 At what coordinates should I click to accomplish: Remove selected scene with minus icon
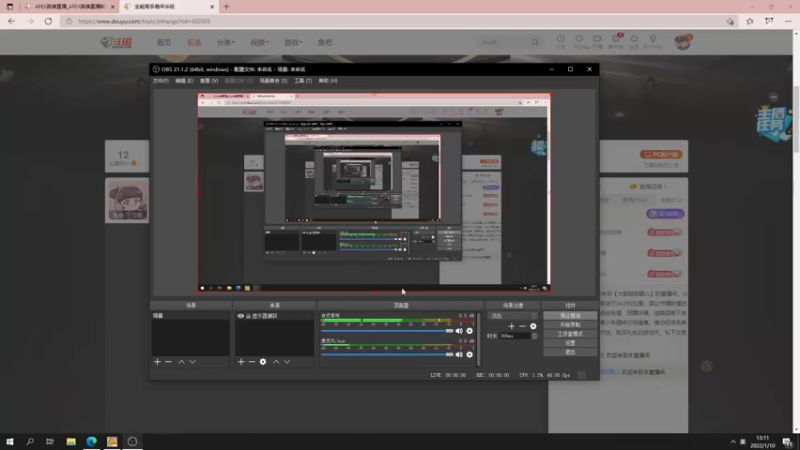point(168,362)
